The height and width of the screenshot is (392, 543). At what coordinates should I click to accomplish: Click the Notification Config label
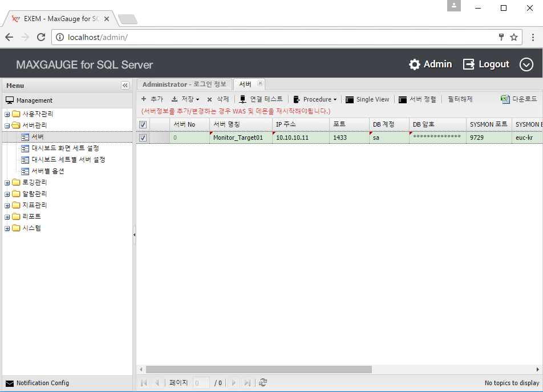[43, 383]
